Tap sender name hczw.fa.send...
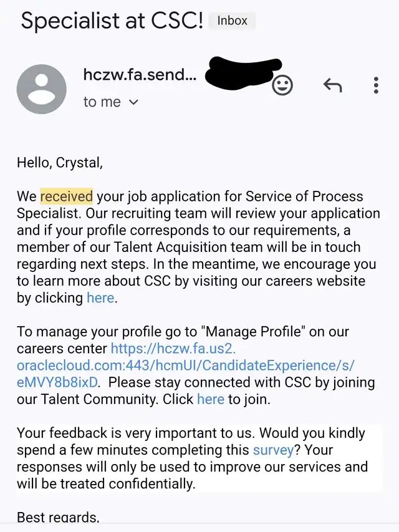Screen dimensions: 399x532 coord(140,74)
